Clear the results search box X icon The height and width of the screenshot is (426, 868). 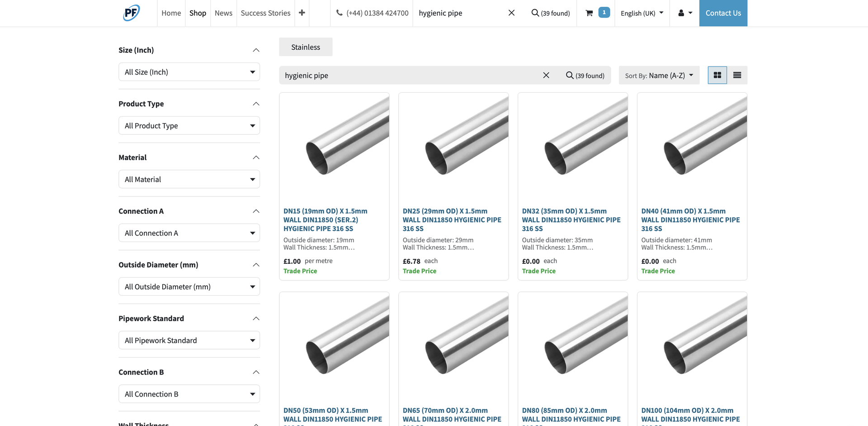pos(546,75)
